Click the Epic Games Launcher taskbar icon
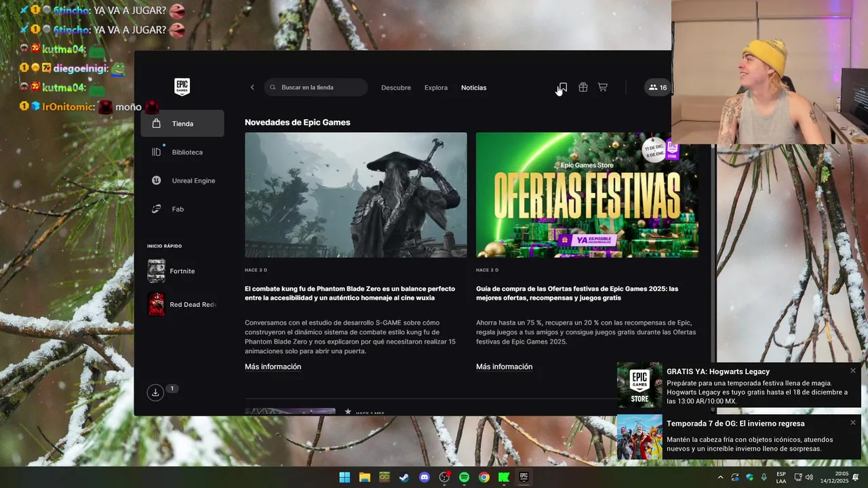 524,477
